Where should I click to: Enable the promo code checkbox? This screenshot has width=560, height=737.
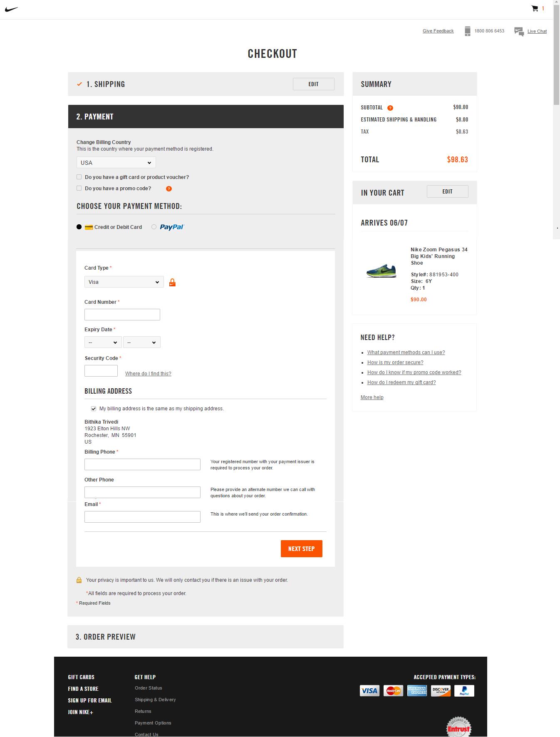pos(79,188)
